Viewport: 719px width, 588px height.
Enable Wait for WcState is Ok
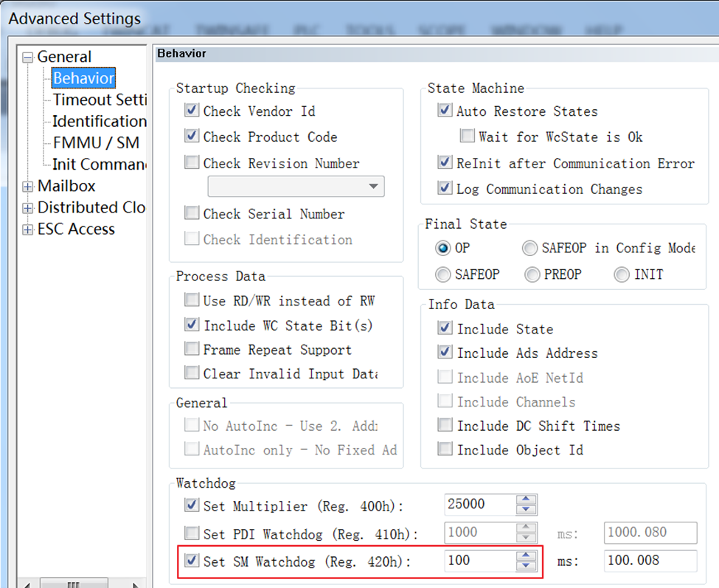(x=467, y=136)
